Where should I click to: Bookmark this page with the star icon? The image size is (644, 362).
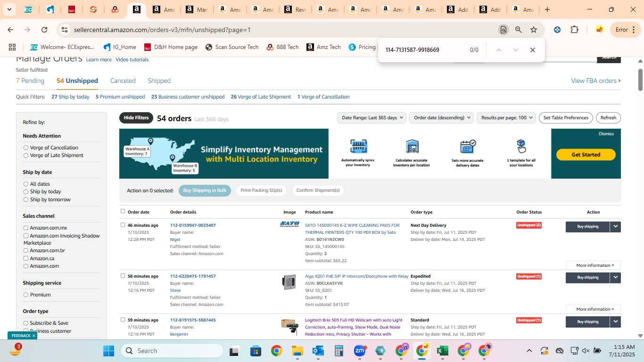point(534,30)
